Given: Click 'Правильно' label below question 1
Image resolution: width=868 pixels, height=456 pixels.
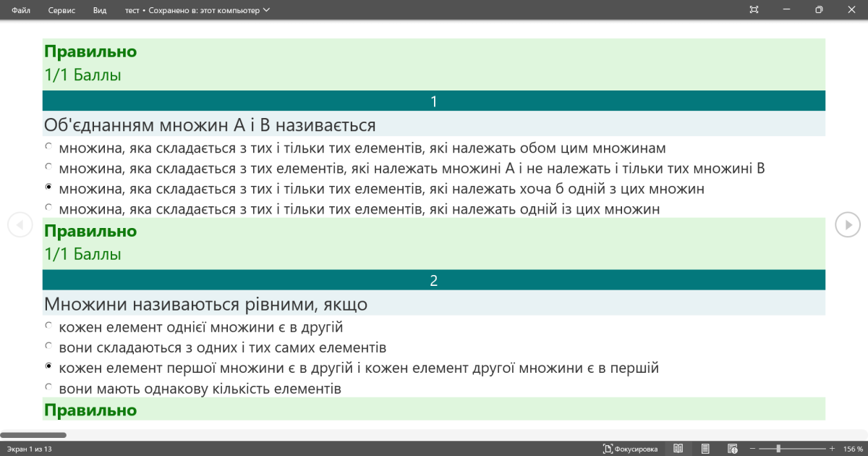Looking at the screenshot, I should tap(90, 231).
